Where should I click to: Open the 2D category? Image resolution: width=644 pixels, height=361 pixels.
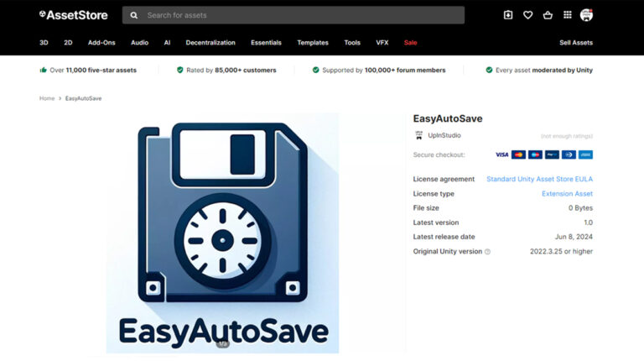[68, 43]
